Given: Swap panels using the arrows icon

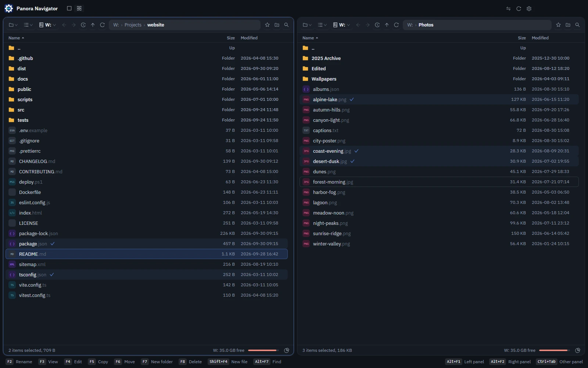Looking at the screenshot, I should (x=508, y=8).
